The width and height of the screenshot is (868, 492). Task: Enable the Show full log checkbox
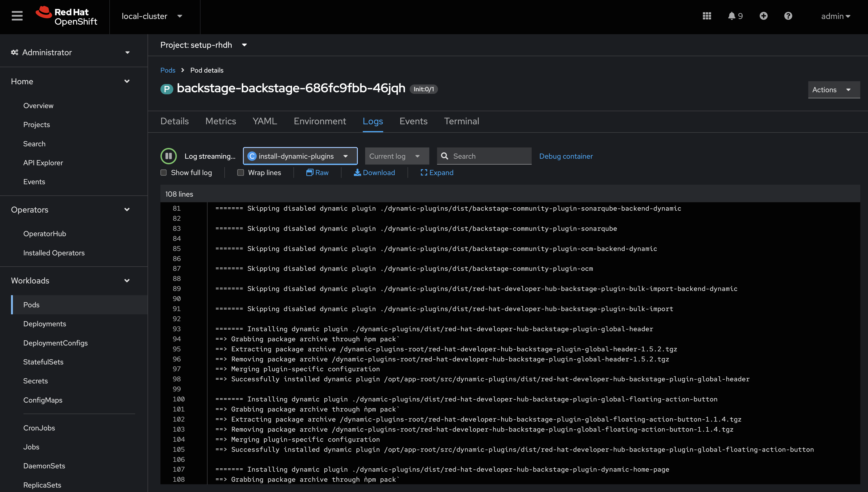pyautogui.click(x=163, y=172)
